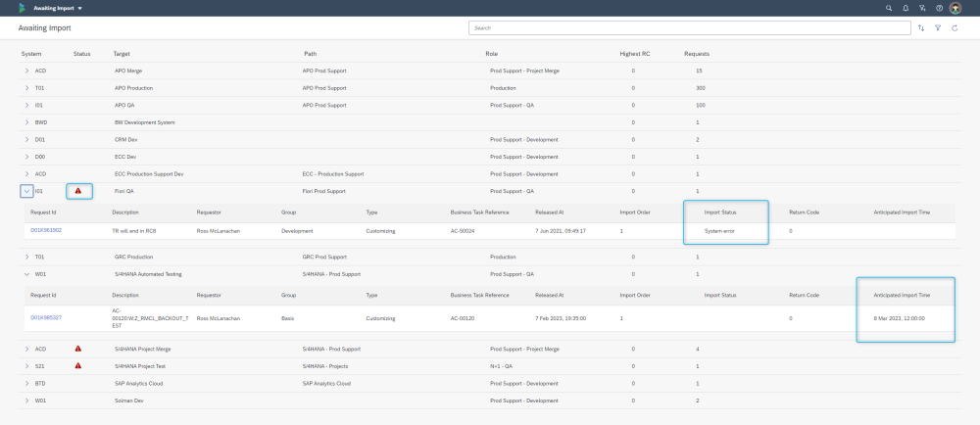This screenshot has height=425, width=980.
Task: Click the Requests column header
Action: pos(697,54)
